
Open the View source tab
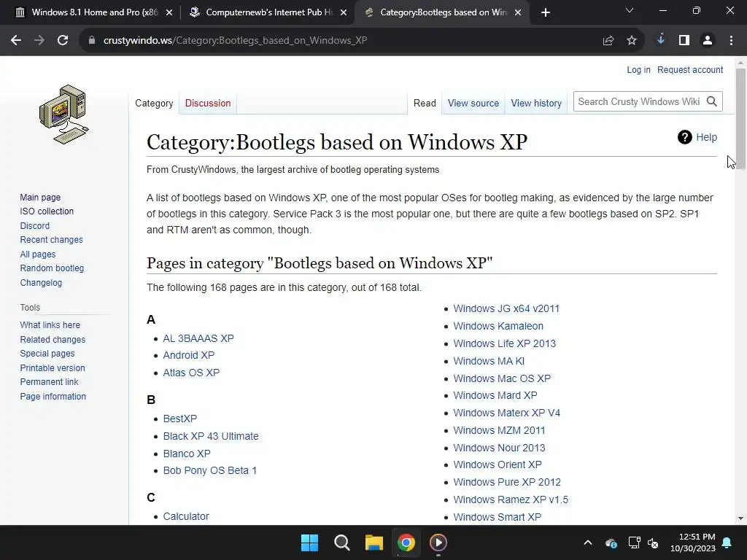[473, 103]
